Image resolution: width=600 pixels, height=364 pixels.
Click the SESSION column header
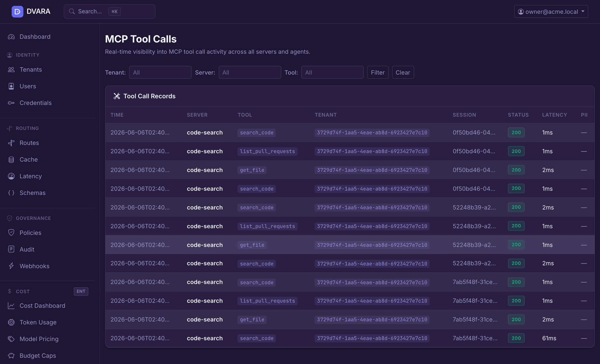464,115
